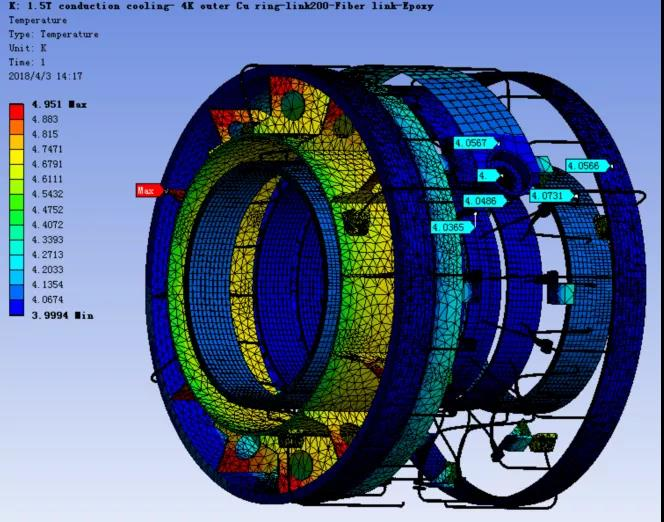The height and width of the screenshot is (522, 664).
Task: Click the 4.2033 legend value
Action: (x=47, y=270)
